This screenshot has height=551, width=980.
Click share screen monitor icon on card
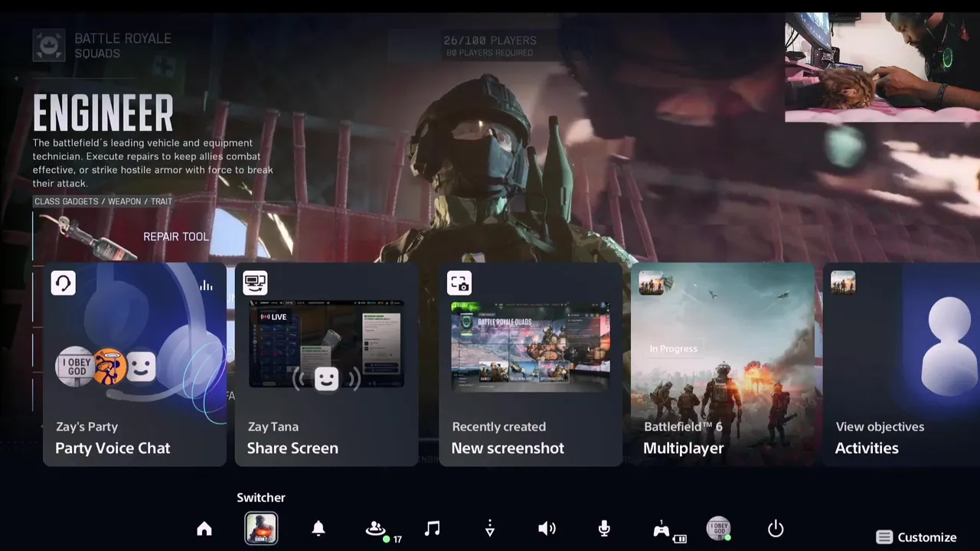pos(255,283)
